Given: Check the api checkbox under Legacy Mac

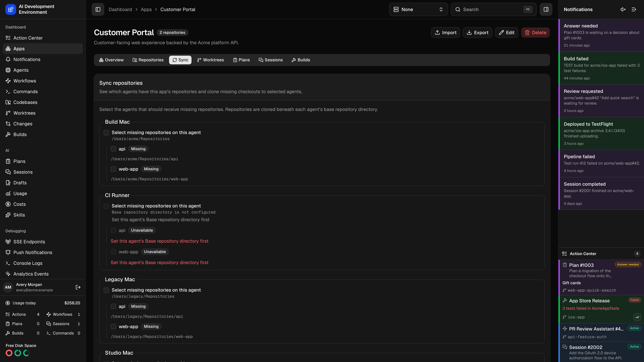Looking at the screenshot, I should (x=113, y=307).
